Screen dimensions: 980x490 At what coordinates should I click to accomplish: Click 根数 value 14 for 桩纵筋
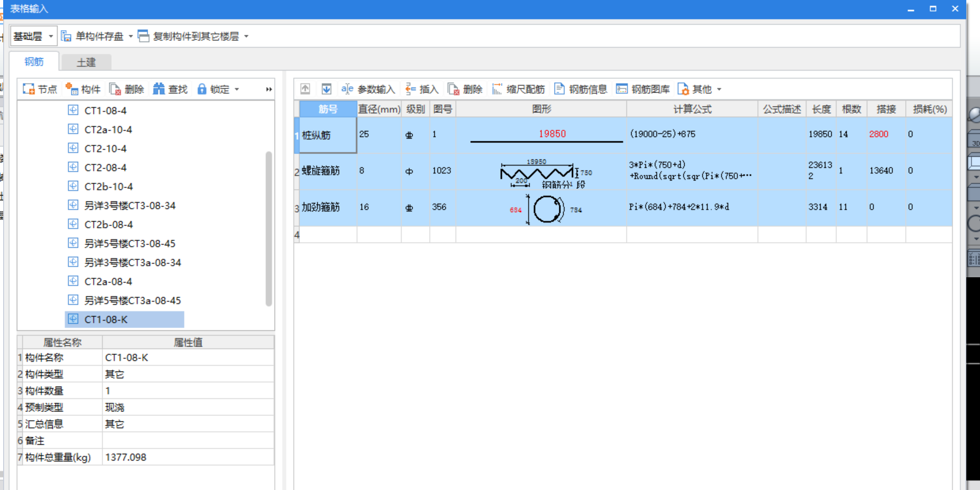(x=843, y=134)
